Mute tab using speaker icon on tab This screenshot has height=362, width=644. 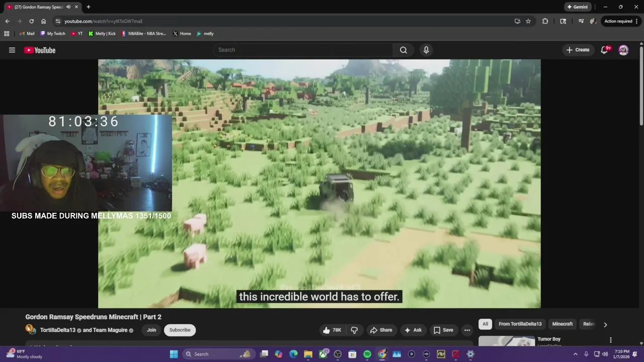(x=68, y=7)
